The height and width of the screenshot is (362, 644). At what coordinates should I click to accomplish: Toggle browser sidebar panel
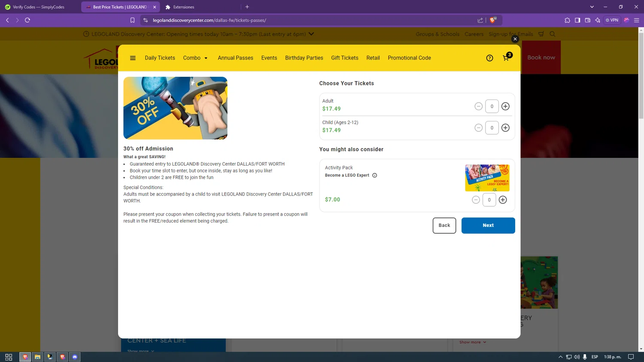tap(577, 20)
